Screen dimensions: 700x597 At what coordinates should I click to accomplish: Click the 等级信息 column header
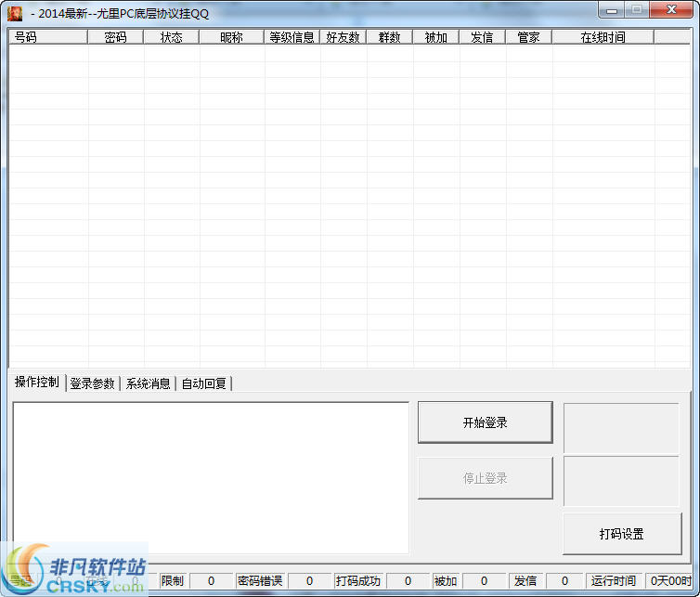292,37
